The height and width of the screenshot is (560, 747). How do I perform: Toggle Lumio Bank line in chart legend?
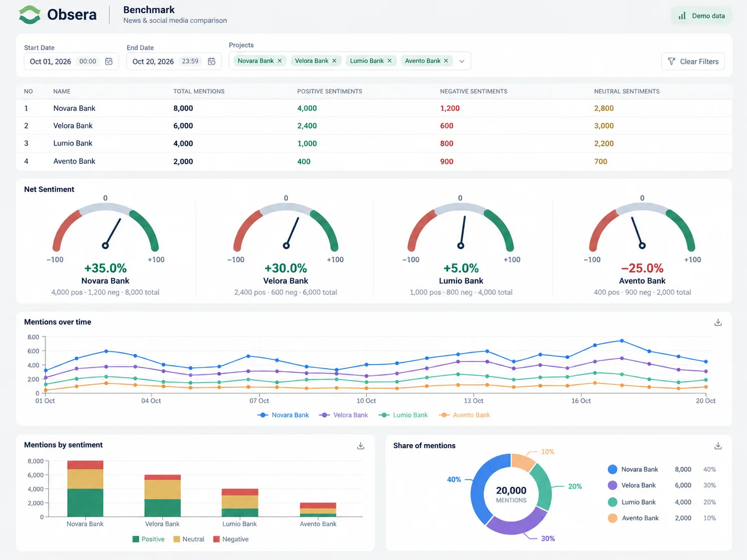pyautogui.click(x=403, y=415)
